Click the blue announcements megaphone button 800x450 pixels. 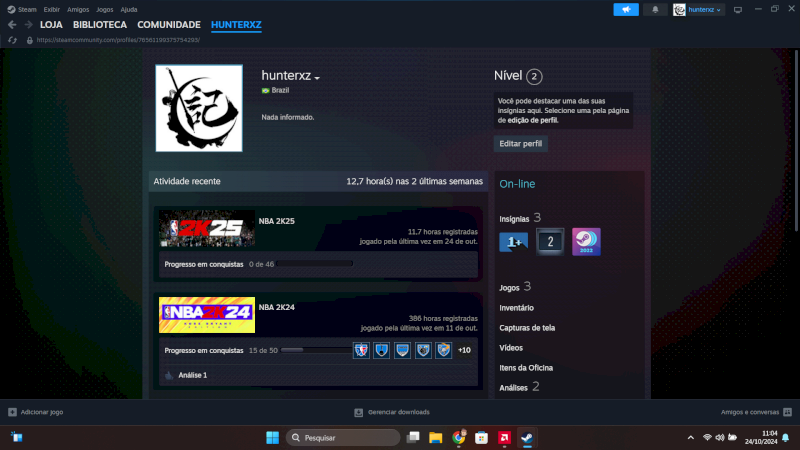(x=626, y=9)
